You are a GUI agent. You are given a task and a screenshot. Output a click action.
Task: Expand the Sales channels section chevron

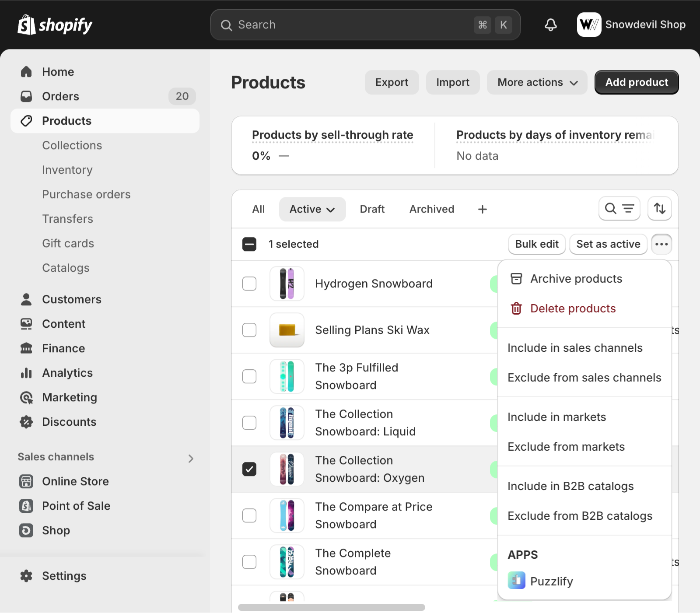[191, 458]
